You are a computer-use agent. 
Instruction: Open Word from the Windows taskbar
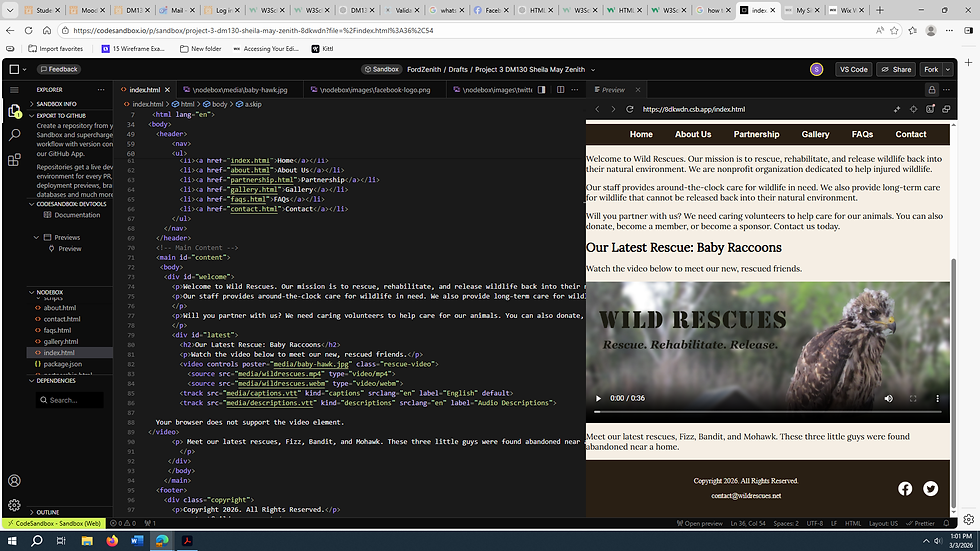pos(137,541)
